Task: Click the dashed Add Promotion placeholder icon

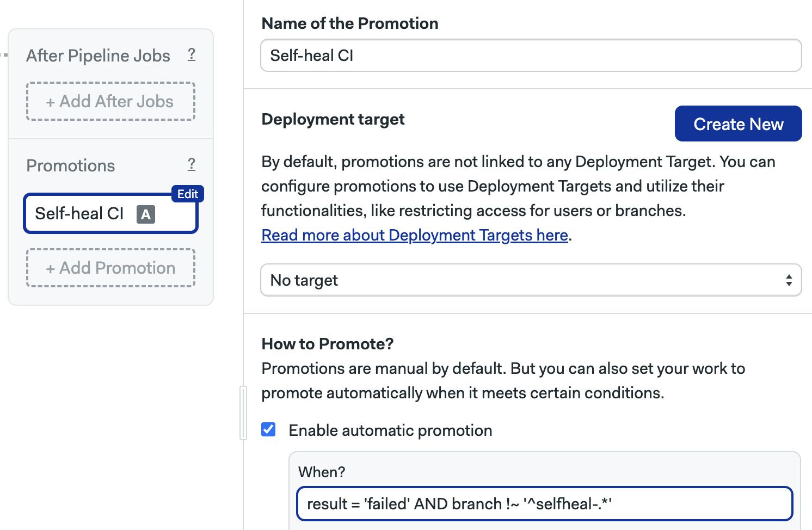Action: tap(111, 268)
